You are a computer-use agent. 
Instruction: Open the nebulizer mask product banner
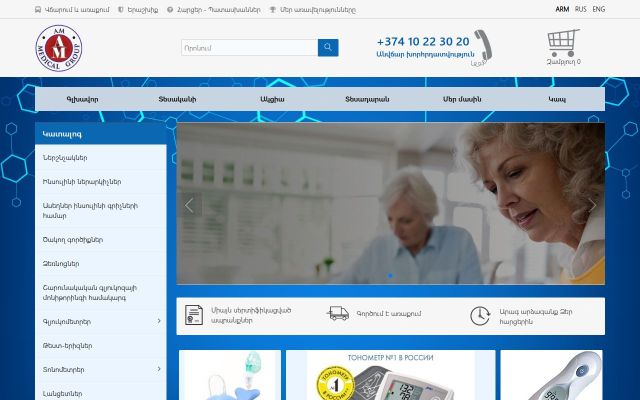(230, 375)
